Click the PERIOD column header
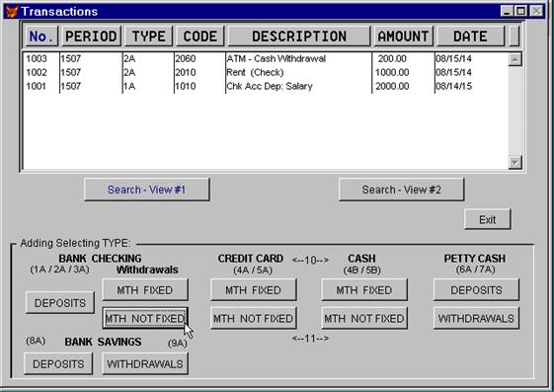 tap(91, 36)
